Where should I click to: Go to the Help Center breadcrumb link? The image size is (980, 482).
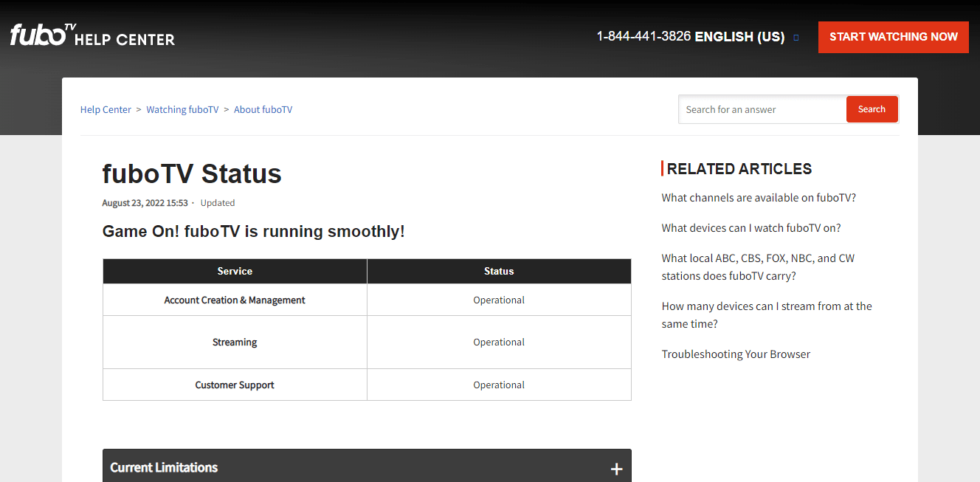pos(106,110)
